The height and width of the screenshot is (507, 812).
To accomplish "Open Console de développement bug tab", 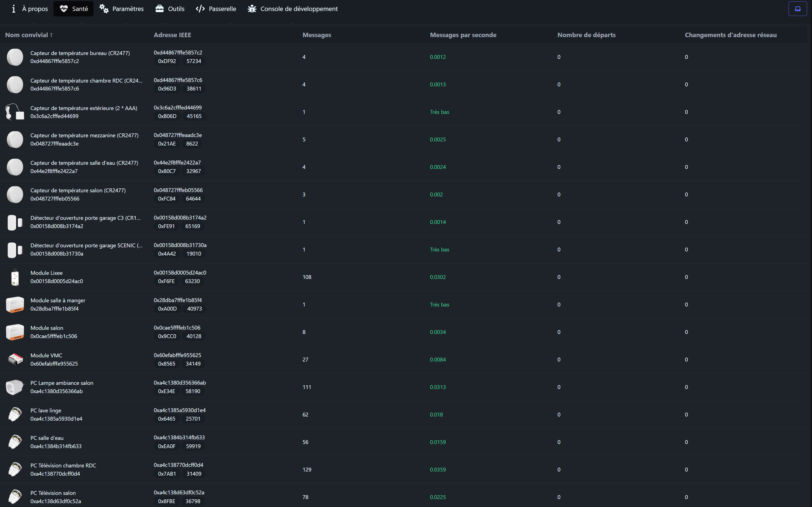I will [x=292, y=9].
